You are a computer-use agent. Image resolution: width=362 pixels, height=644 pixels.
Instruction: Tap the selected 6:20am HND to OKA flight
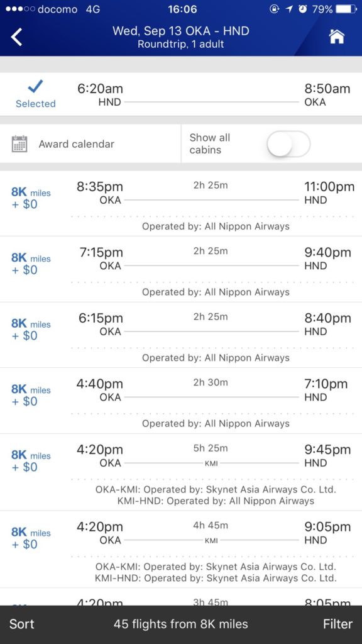coord(181,94)
